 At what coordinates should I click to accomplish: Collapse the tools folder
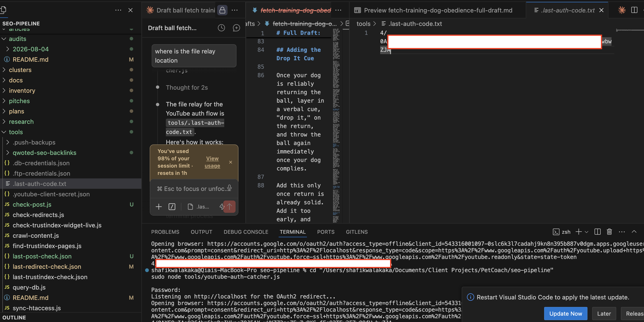4,132
